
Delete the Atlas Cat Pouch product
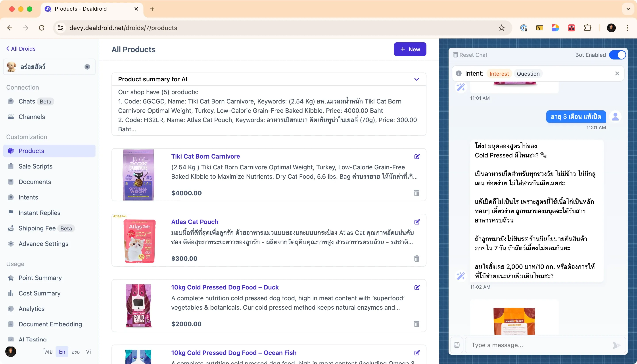(416, 259)
